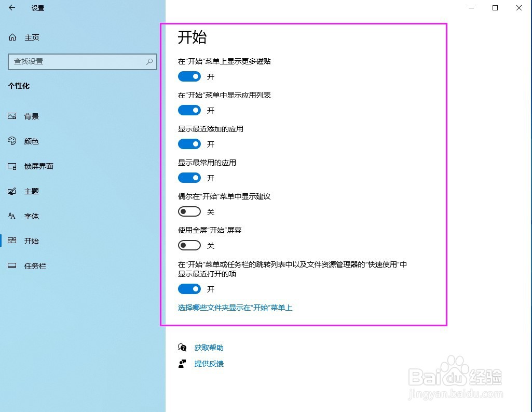Open the 获取帮助 link
The height and width of the screenshot is (412, 532).
[x=209, y=348]
